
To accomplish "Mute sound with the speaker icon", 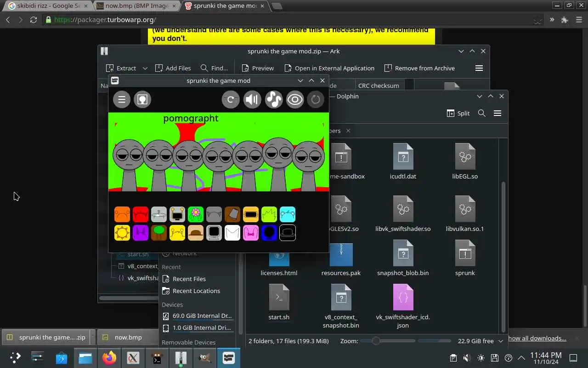I will (252, 99).
